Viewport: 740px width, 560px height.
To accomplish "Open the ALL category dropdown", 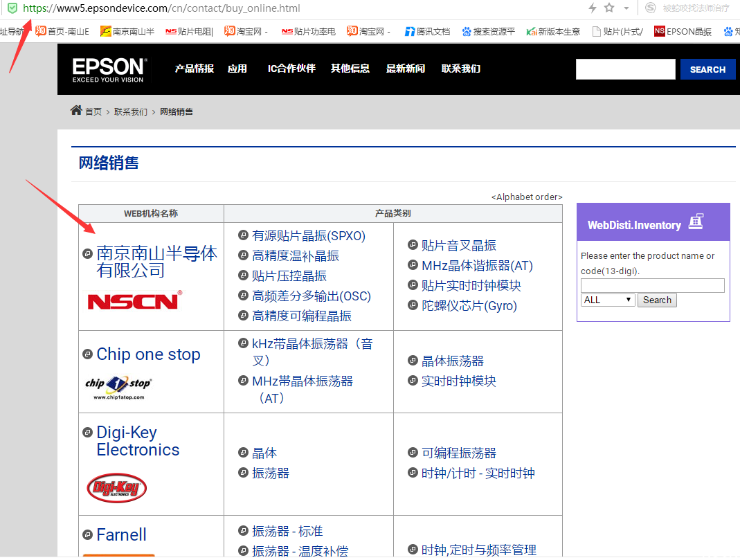I will pos(608,300).
